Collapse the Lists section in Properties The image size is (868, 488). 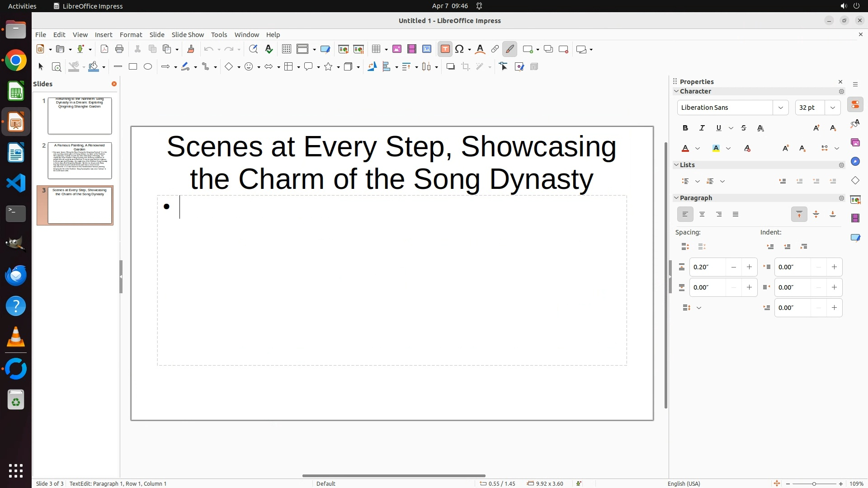[677, 165]
